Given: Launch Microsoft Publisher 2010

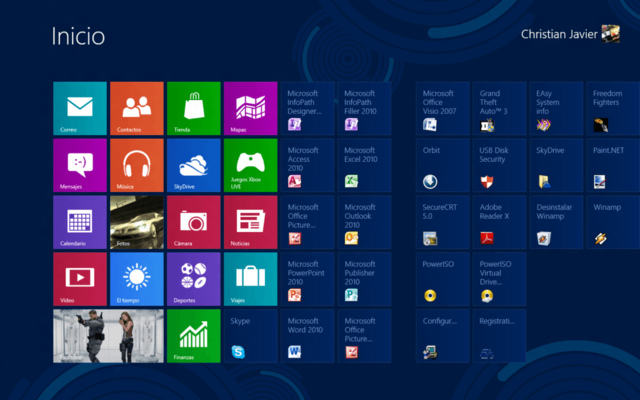Looking at the screenshot, I should point(364,279).
